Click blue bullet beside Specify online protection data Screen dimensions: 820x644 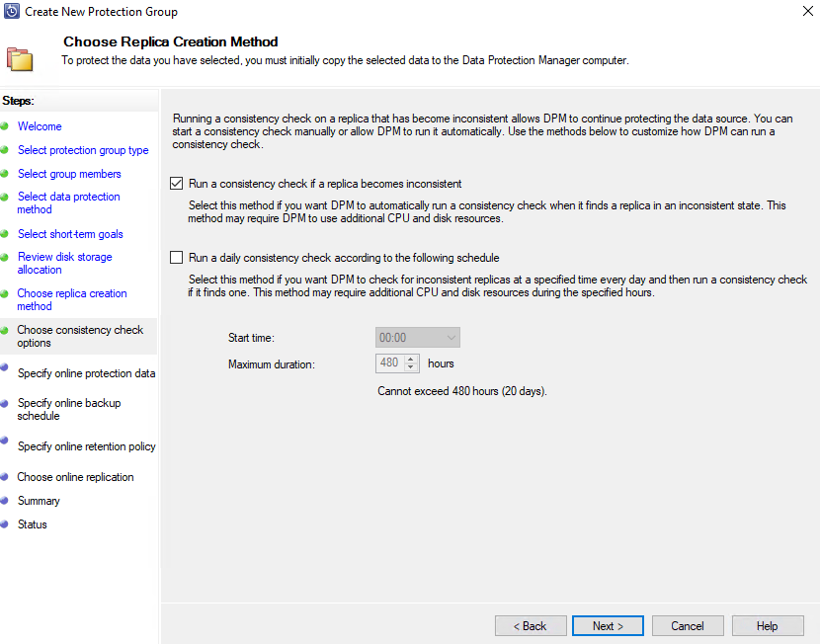[x=4, y=367]
